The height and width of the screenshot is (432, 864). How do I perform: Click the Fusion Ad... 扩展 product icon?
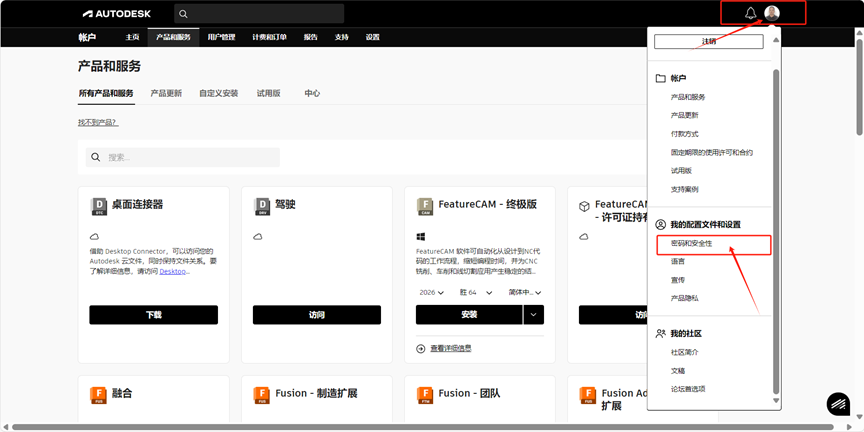coord(588,395)
